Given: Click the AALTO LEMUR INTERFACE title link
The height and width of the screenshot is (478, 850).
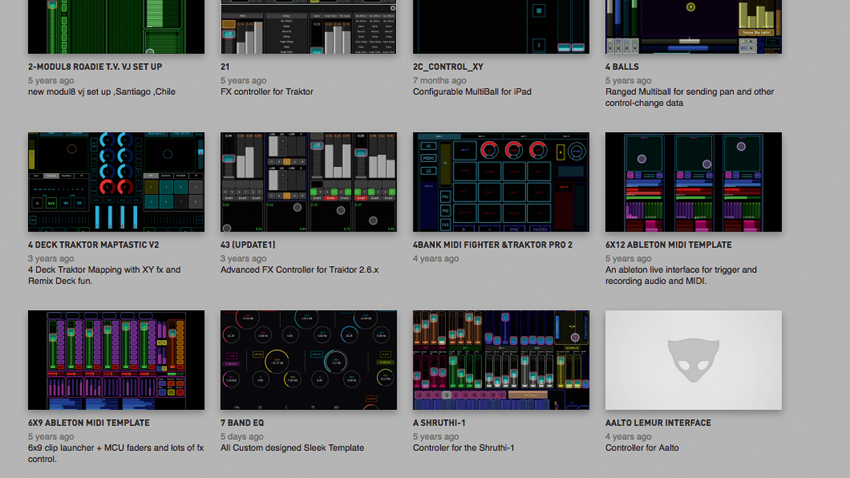Looking at the screenshot, I should coord(658,423).
